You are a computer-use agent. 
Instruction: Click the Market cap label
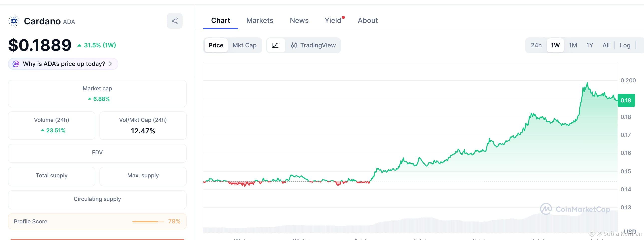[97, 88]
